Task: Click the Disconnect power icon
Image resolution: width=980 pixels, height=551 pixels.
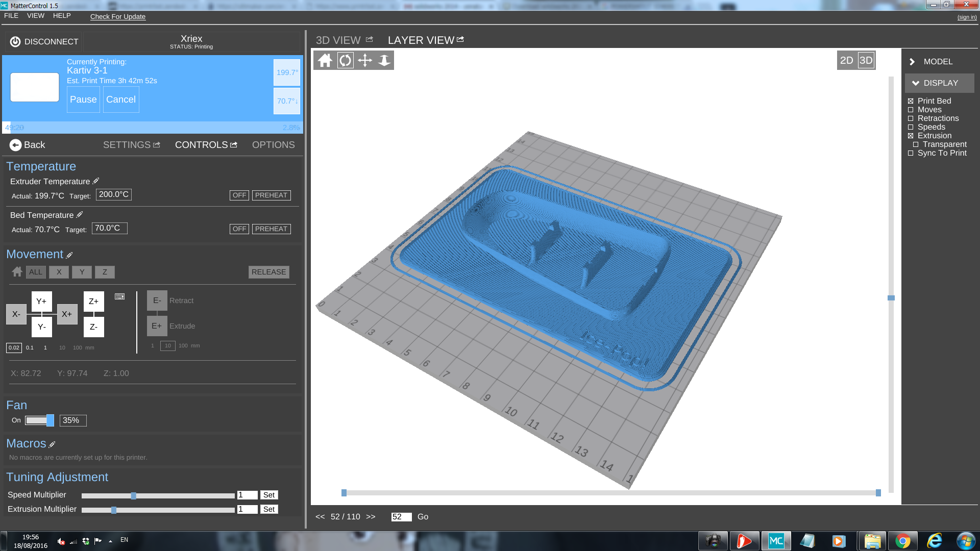Action: 15,42
